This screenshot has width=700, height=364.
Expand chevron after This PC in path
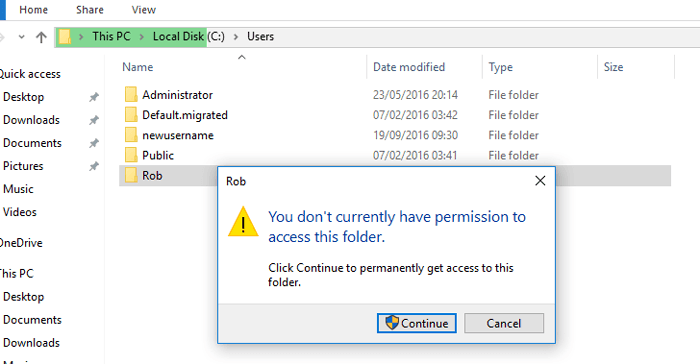[x=142, y=37]
